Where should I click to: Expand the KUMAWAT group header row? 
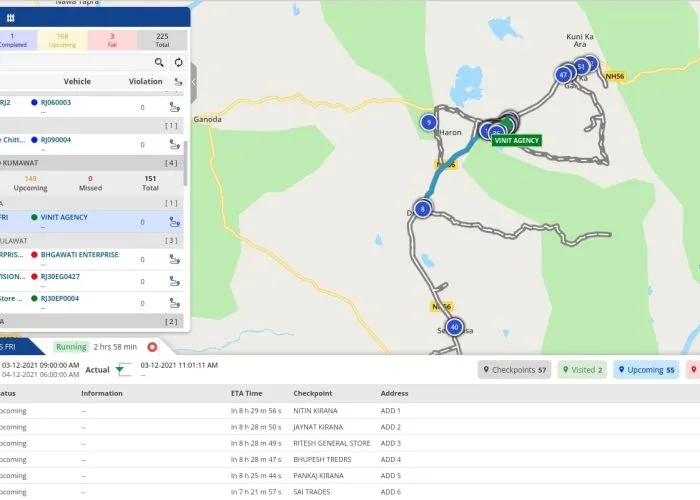pyautogui.click(x=90, y=162)
